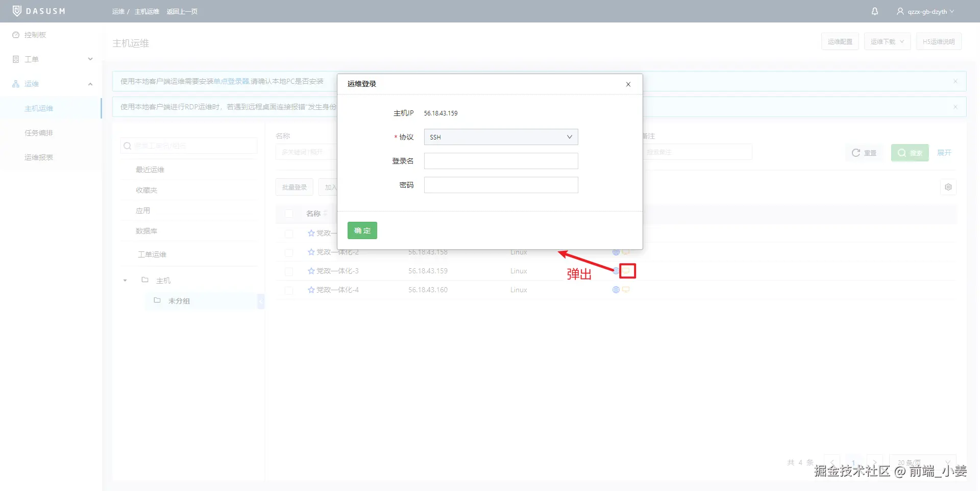Open client login monitor for 56.18.43.160
This screenshot has width=980, height=491.
click(626, 290)
